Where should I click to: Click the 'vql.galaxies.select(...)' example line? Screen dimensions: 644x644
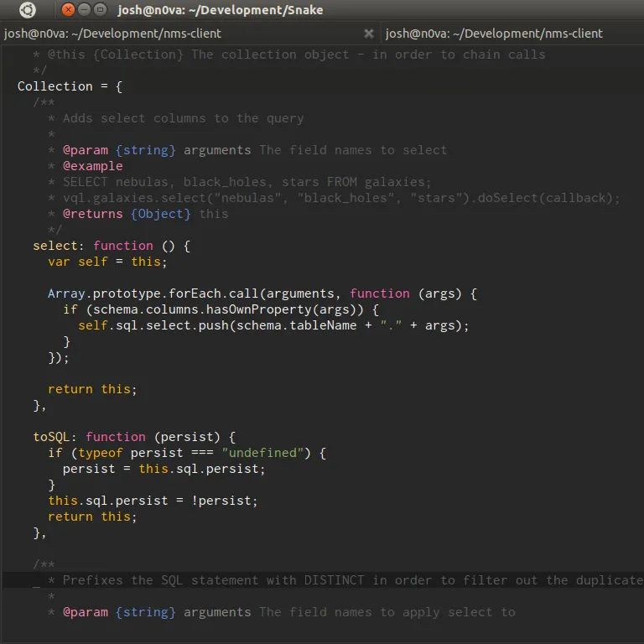[x=334, y=198]
